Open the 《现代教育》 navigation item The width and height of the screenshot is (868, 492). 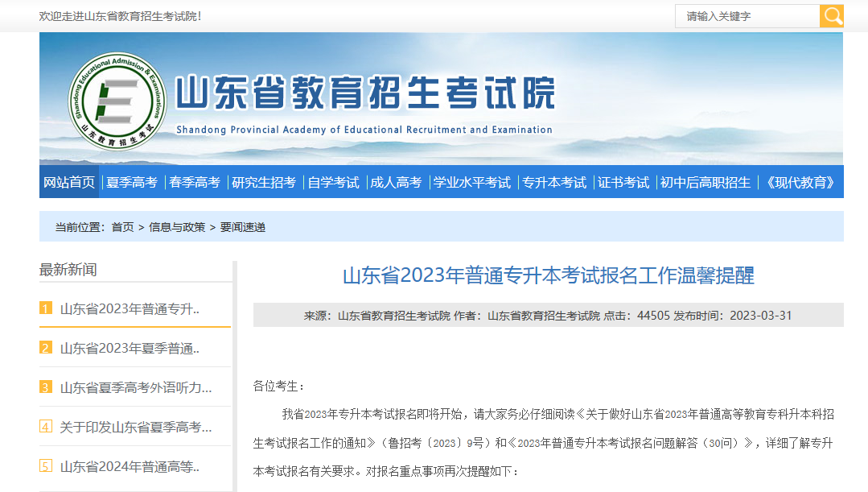[x=800, y=182]
